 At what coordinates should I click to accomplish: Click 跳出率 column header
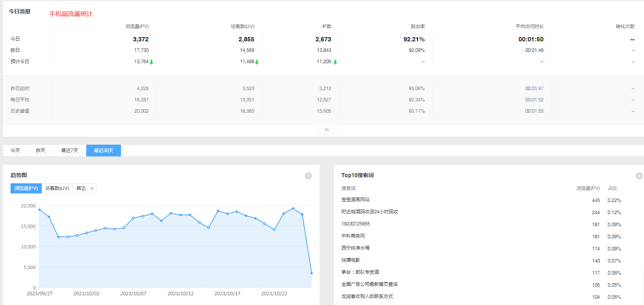point(417,27)
